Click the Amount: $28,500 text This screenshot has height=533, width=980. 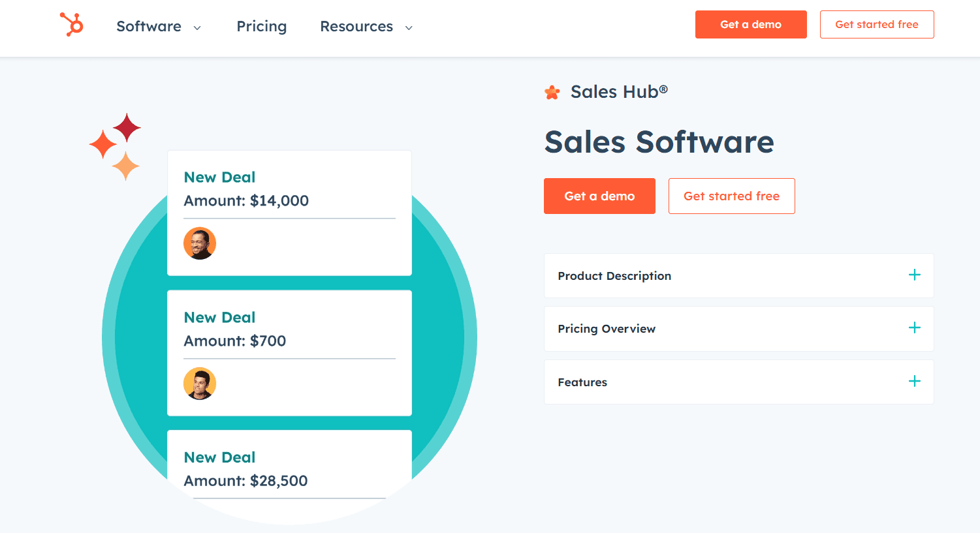coord(245,481)
